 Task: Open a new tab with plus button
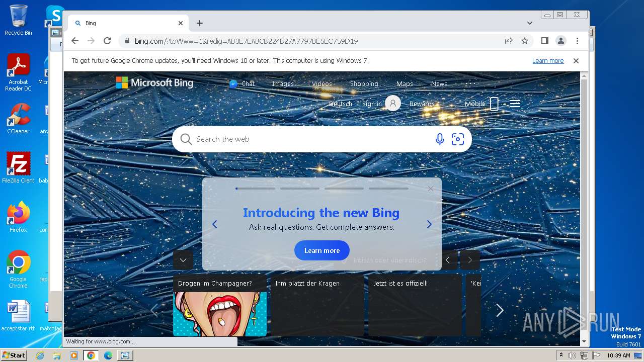point(200,23)
